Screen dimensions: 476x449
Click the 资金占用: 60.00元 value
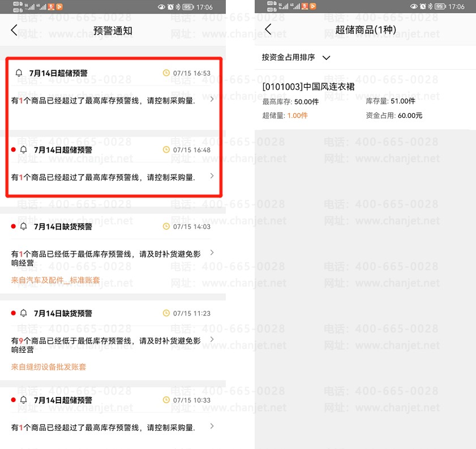pos(394,116)
